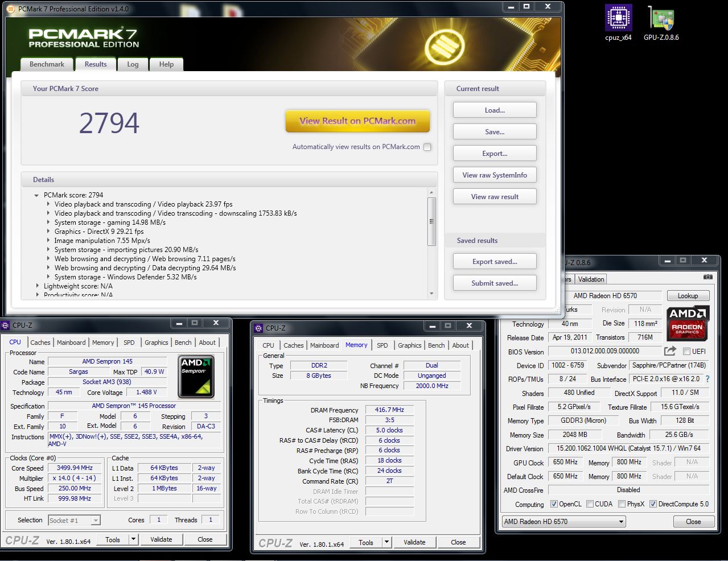The width and height of the screenshot is (728, 561).
Task: Click the Core Speed value field
Action: [x=75, y=468]
